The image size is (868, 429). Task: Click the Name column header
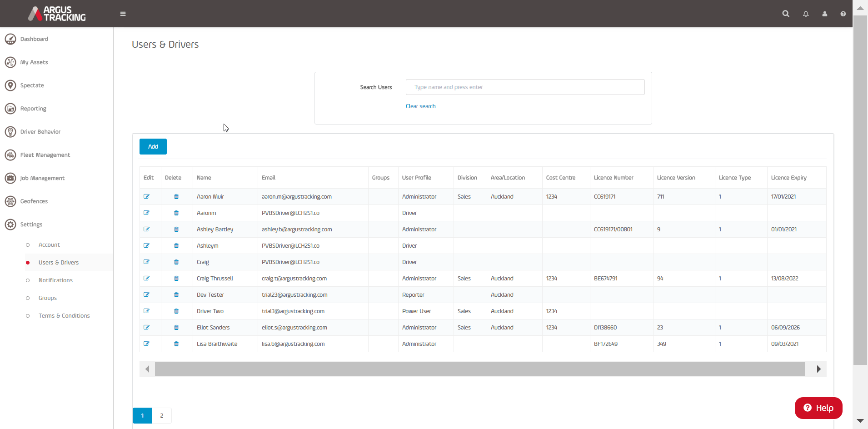click(x=204, y=178)
